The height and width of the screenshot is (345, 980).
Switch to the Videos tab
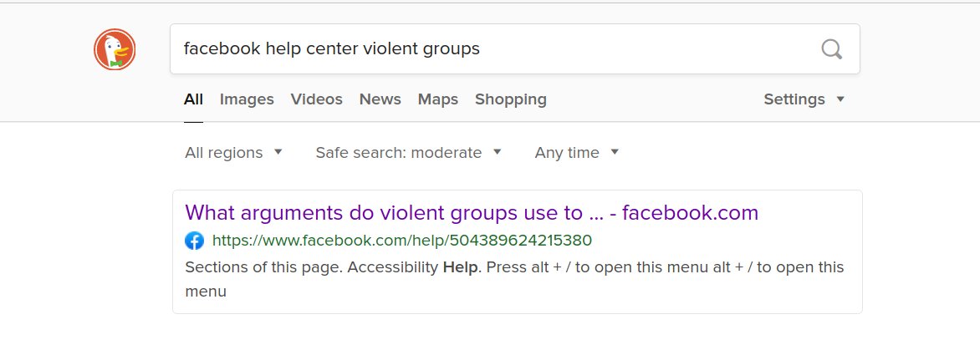click(x=316, y=99)
